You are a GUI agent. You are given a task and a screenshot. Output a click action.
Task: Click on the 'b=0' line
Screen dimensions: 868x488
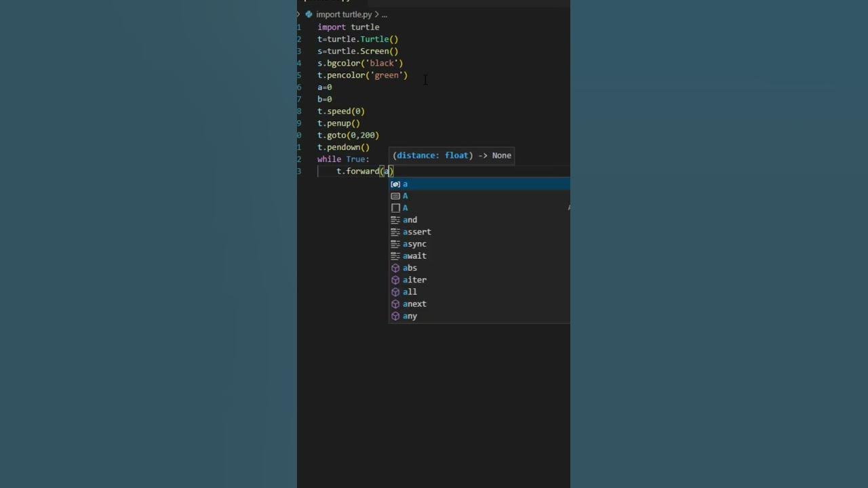pos(325,99)
